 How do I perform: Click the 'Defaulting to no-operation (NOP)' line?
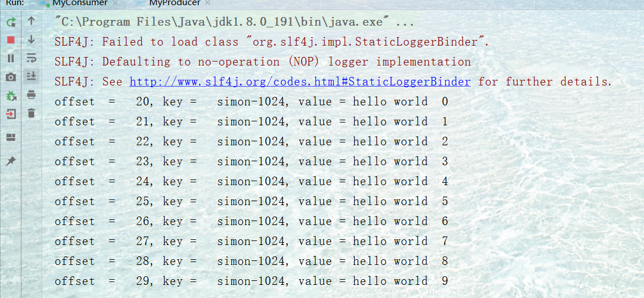point(263,62)
